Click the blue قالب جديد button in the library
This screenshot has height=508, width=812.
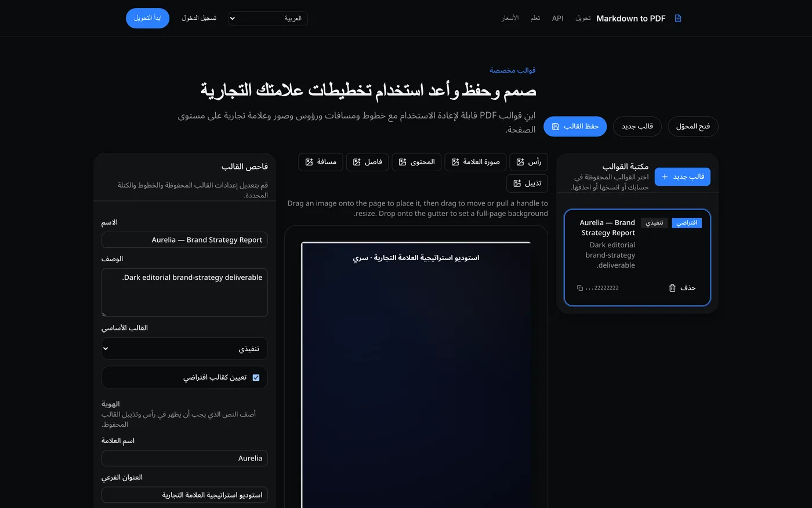(683, 176)
